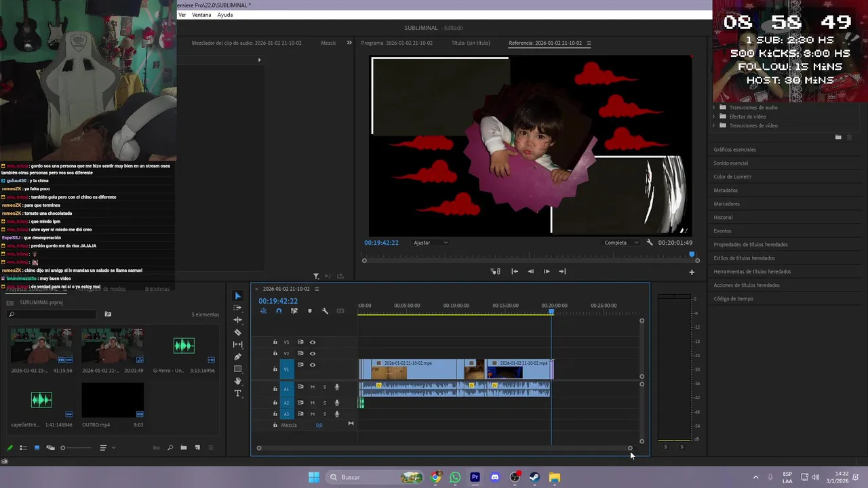The image size is (868, 488).
Task: Select the Type tool
Action: tap(237, 393)
